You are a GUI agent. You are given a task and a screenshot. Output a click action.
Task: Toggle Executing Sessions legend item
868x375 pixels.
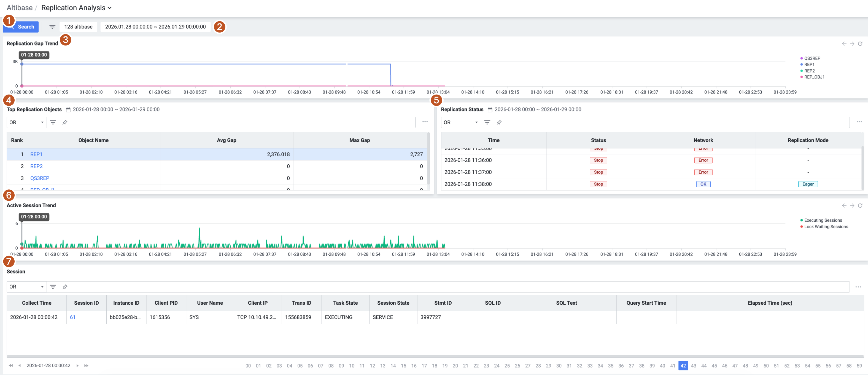pyautogui.click(x=823, y=221)
